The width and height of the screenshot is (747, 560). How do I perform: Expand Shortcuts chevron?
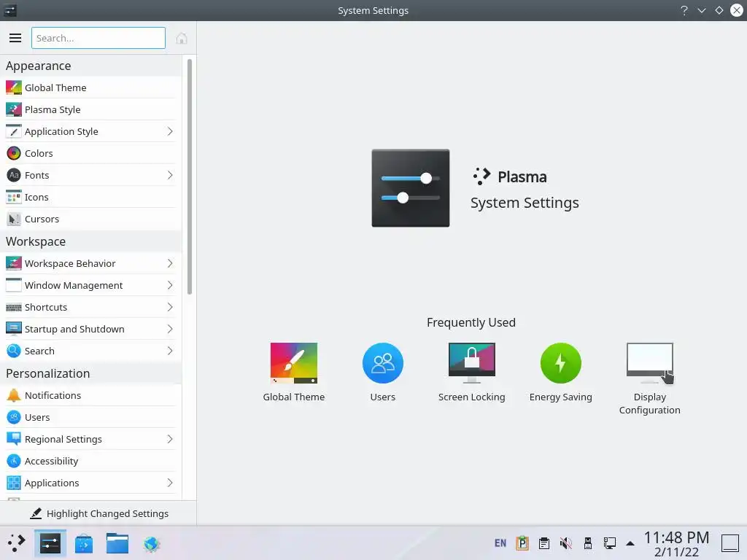pyautogui.click(x=170, y=307)
